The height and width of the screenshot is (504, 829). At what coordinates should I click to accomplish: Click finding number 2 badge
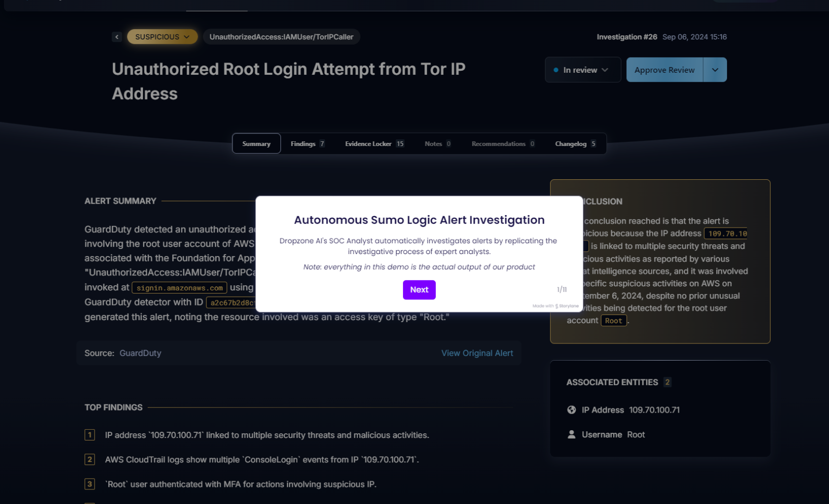click(89, 459)
